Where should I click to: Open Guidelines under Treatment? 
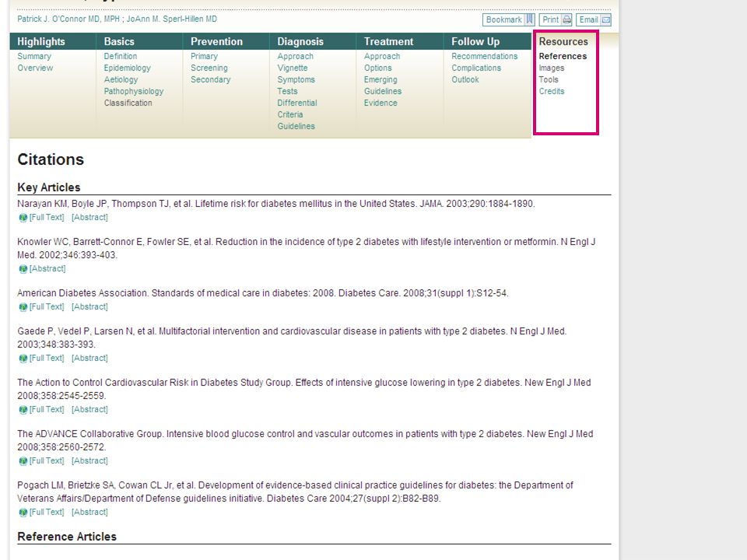click(x=383, y=91)
